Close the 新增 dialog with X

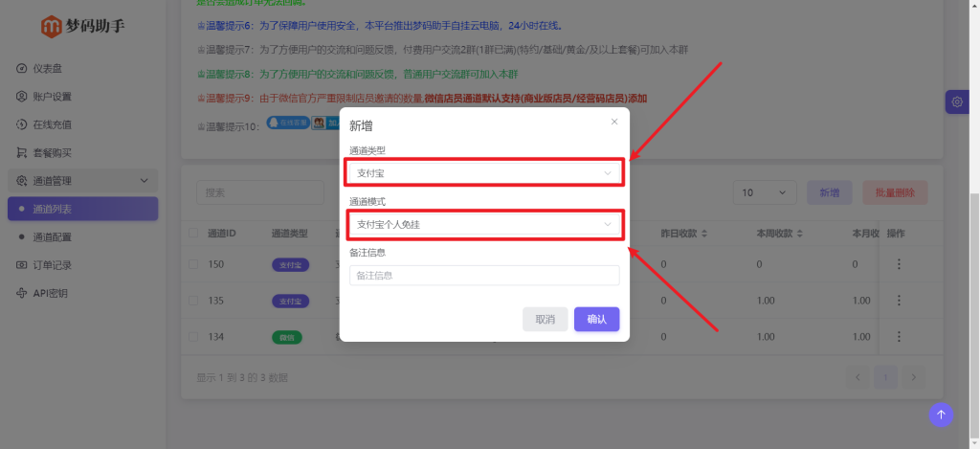(614, 122)
